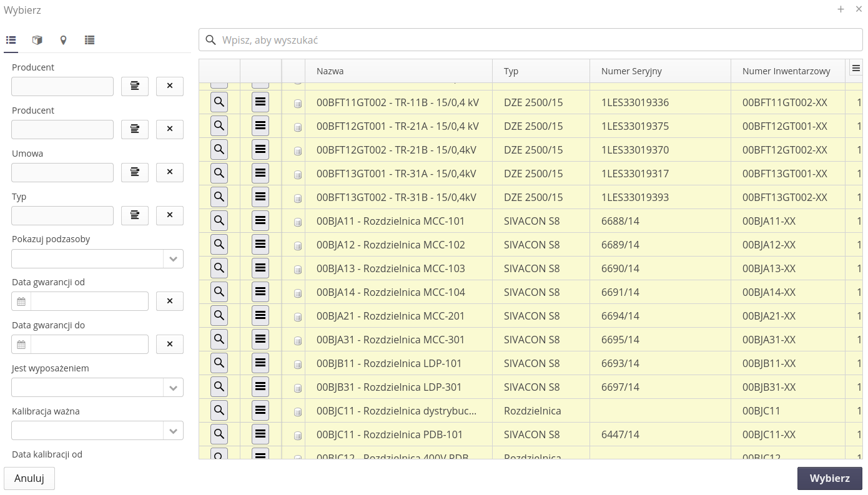Open the cube icon tab in sidebar
Image resolution: width=868 pixels, height=495 pixels.
pyautogui.click(x=37, y=40)
